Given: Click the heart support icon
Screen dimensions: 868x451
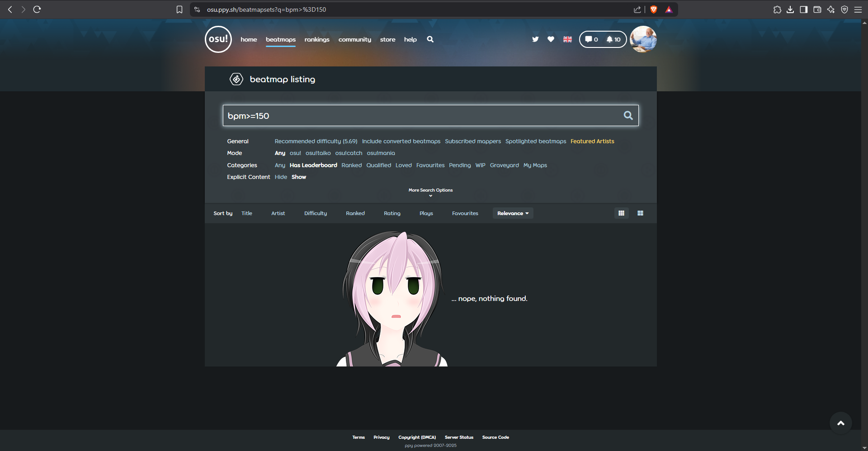Looking at the screenshot, I should tap(551, 39).
